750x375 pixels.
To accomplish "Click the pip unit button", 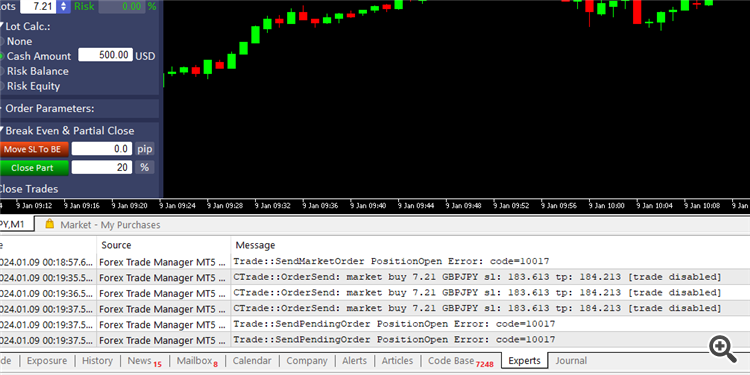I will click(144, 149).
